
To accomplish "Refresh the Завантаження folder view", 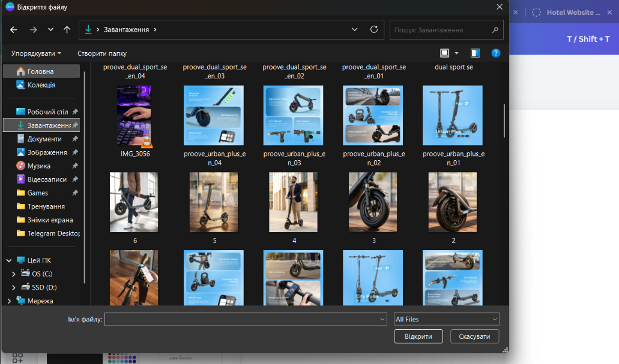I will pos(373,29).
